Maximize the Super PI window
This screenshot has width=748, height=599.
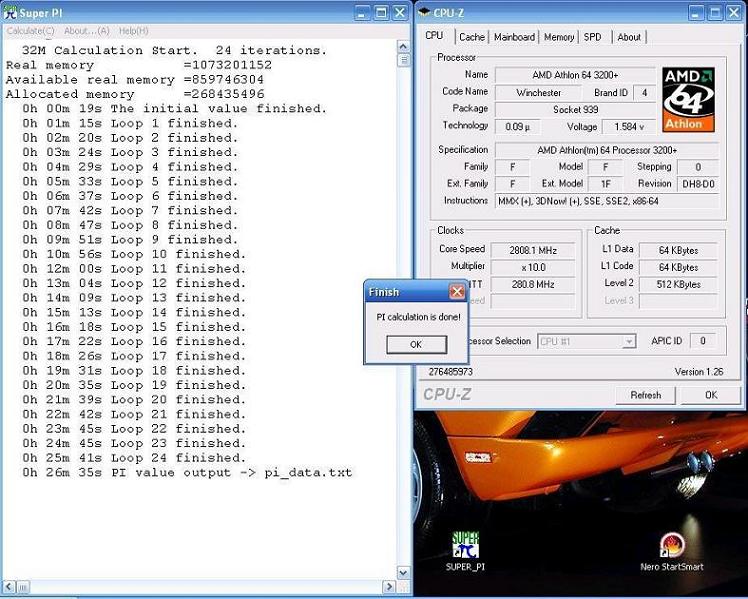pyautogui.click(x=381, y=13)
